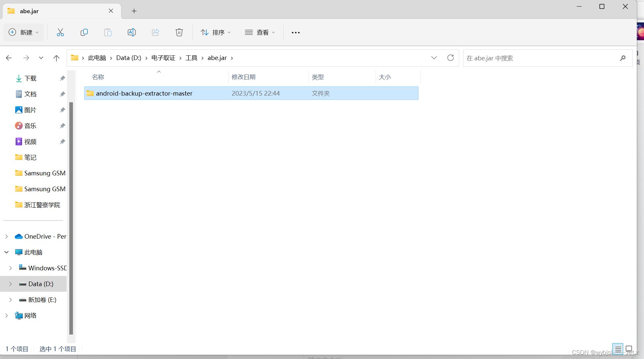644x359 pixels.
Task: Rename the selected folder using toolbar icon
Action: [x=131, y=32]
